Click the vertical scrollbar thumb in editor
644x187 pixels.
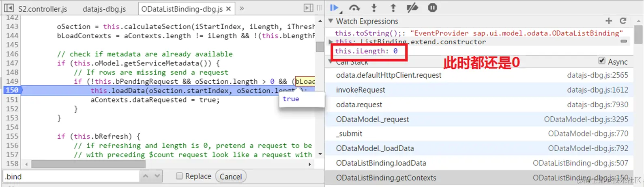(x=320, y=47)
